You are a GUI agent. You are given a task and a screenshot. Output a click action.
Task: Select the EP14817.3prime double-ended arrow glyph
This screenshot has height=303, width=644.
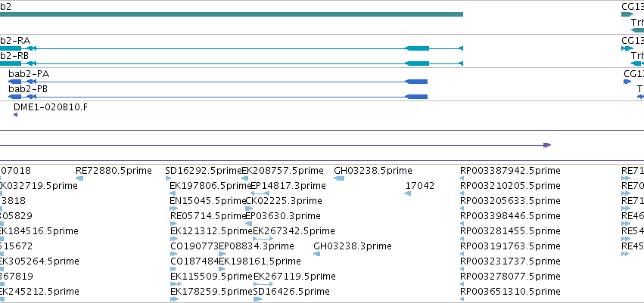coord(260,193)
